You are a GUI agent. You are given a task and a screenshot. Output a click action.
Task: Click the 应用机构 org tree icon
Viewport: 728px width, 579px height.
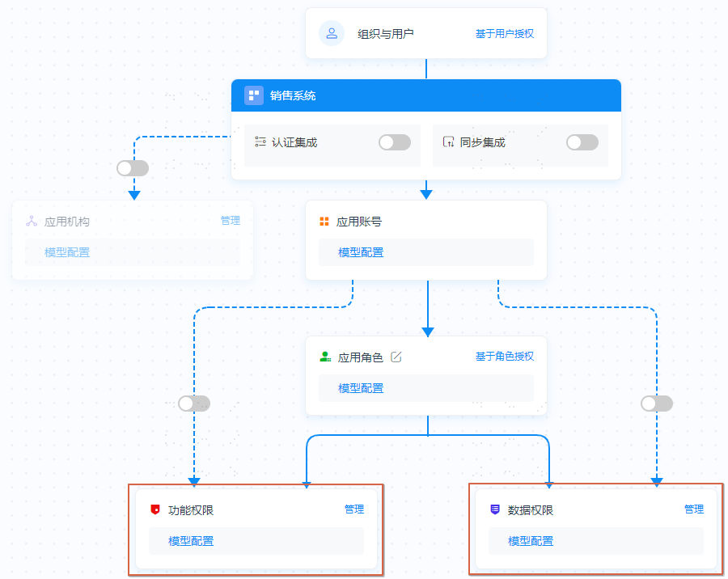tap(32, 222)
